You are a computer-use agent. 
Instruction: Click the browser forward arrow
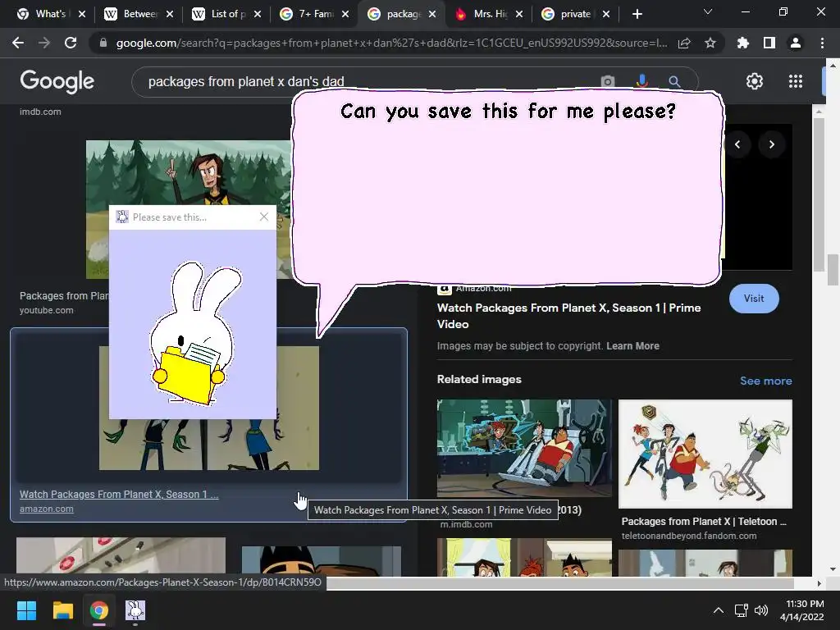44,43
